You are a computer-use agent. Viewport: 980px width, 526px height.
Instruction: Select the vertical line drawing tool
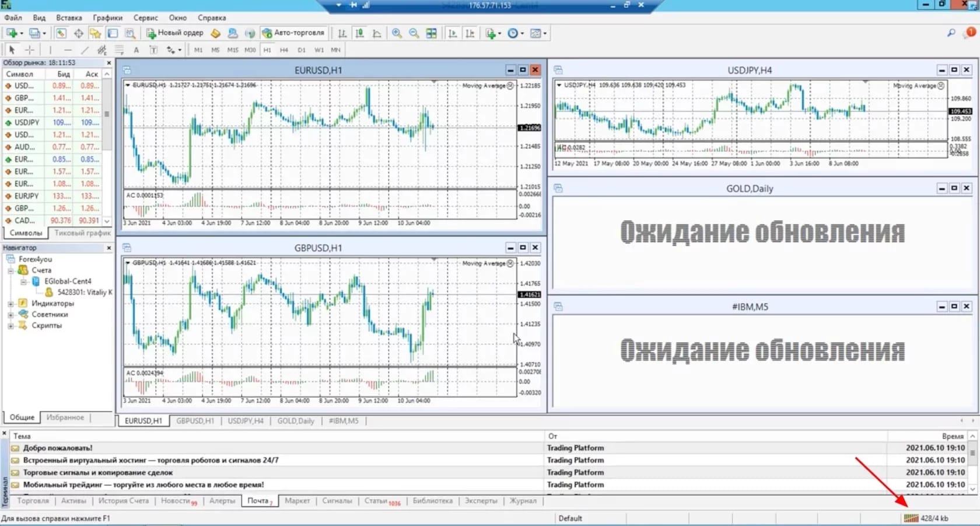(x=50, y=50)
